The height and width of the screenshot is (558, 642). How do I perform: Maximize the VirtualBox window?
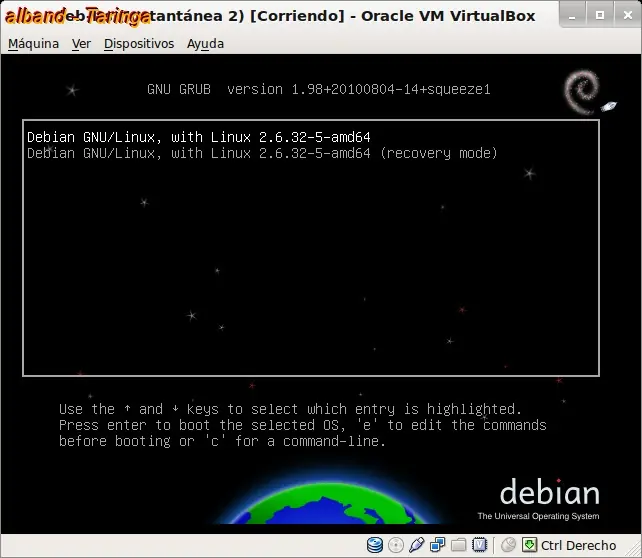pyautogui.click(x=600, y=16)
